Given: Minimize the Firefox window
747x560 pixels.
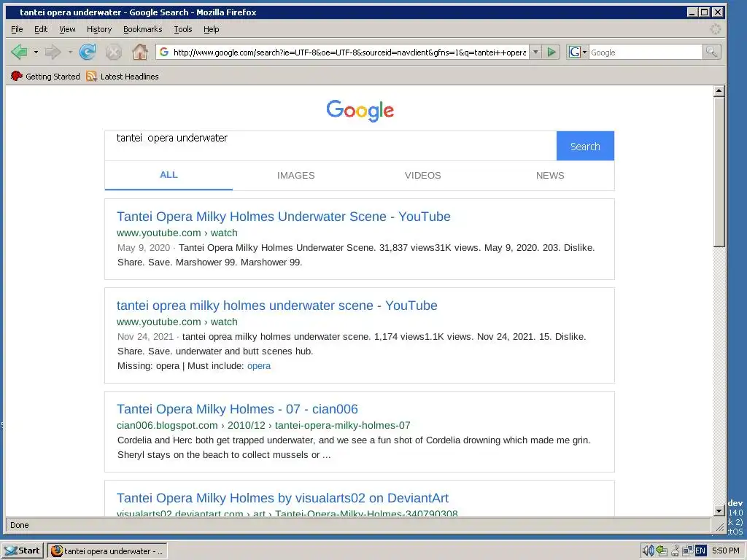Looking at the screenshot, I should 693,12.
